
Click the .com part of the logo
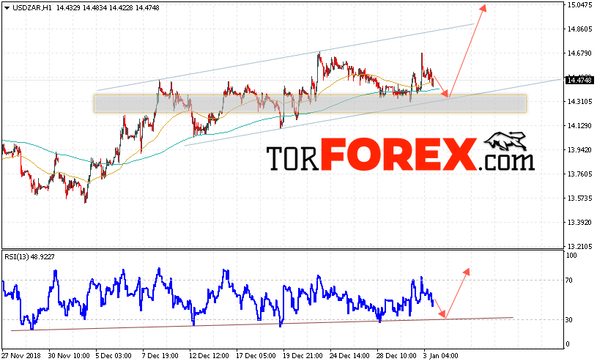point(507,161)
